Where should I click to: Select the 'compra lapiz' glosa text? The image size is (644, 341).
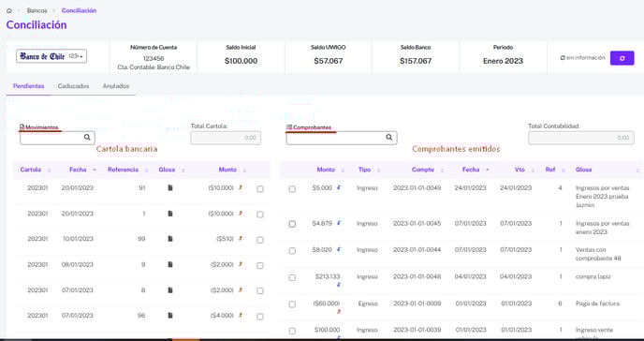(x=593, y=277)
